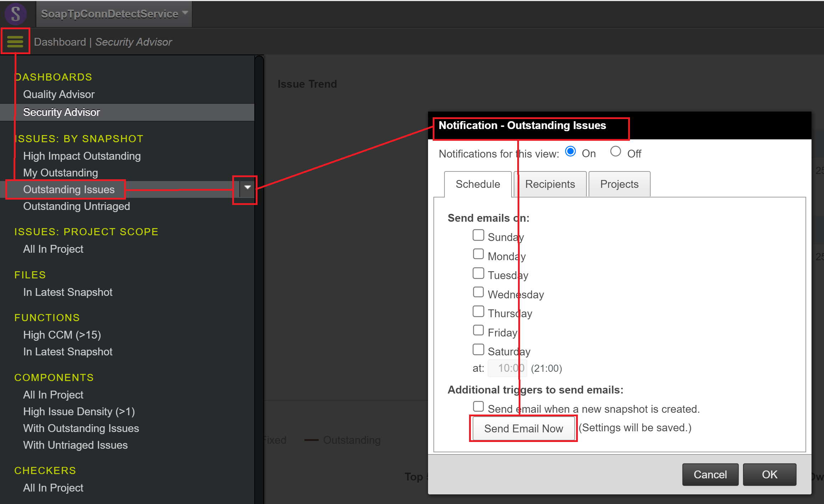Select the On notifications radio button
Screen dimensions: 824x504
pyautogui.click(x=570, y=151)
